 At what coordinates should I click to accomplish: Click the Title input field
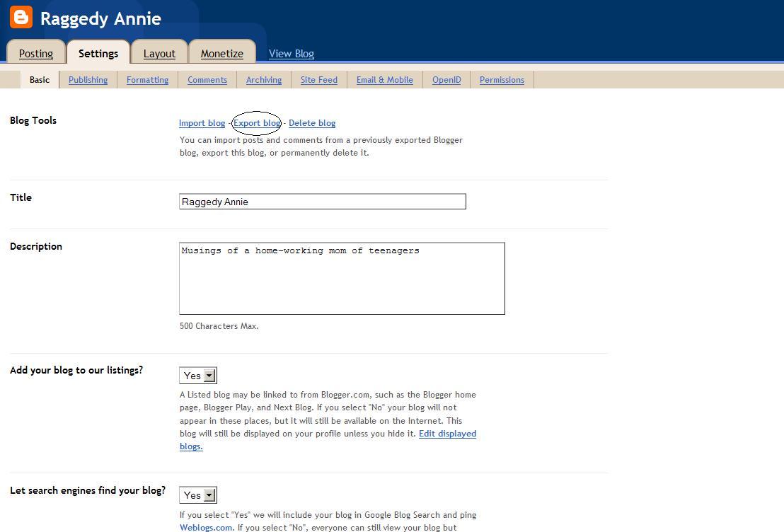tap(323, 202)
